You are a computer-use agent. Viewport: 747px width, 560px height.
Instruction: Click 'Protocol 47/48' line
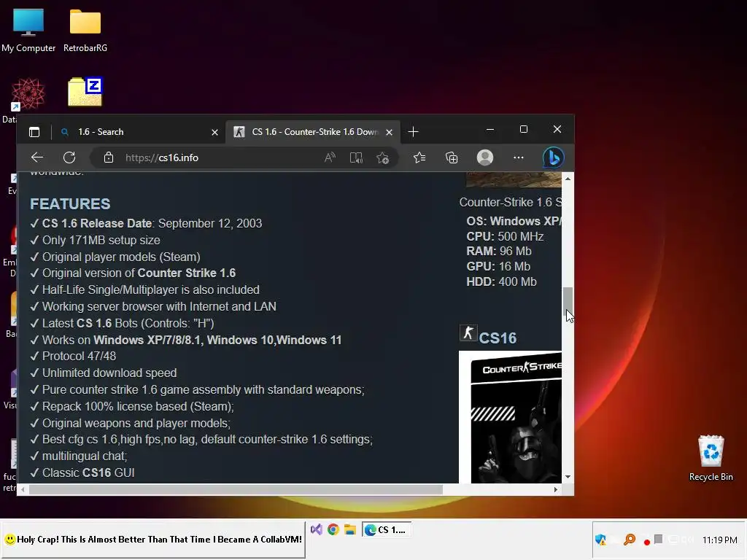pyautogui.click(x=79, y=356)
